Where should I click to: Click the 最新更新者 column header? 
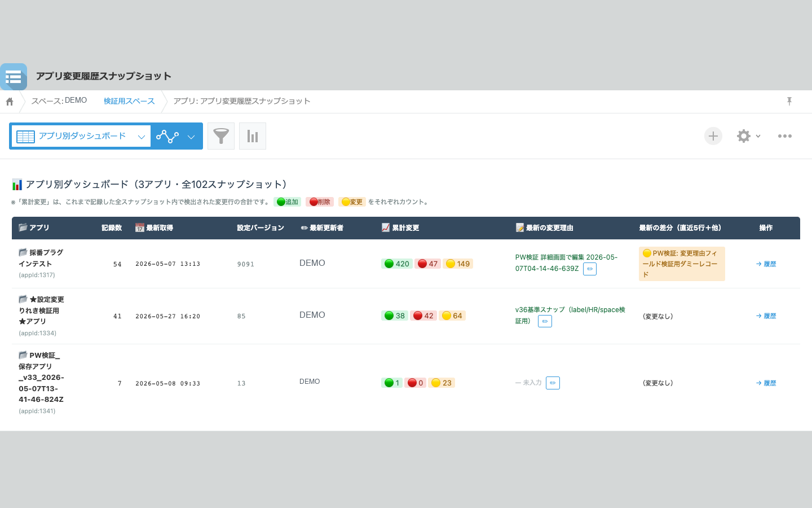tap(322, 228)
